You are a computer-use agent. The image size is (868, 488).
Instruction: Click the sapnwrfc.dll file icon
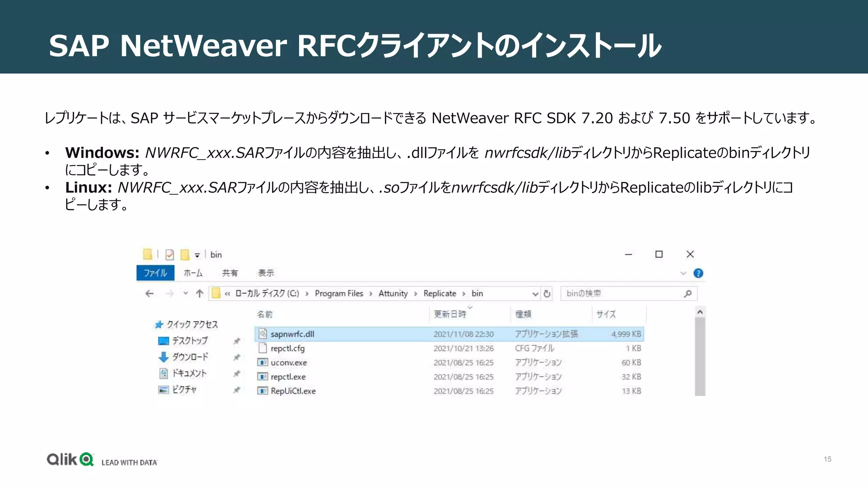pyautogui.click(x=263, y=334)
